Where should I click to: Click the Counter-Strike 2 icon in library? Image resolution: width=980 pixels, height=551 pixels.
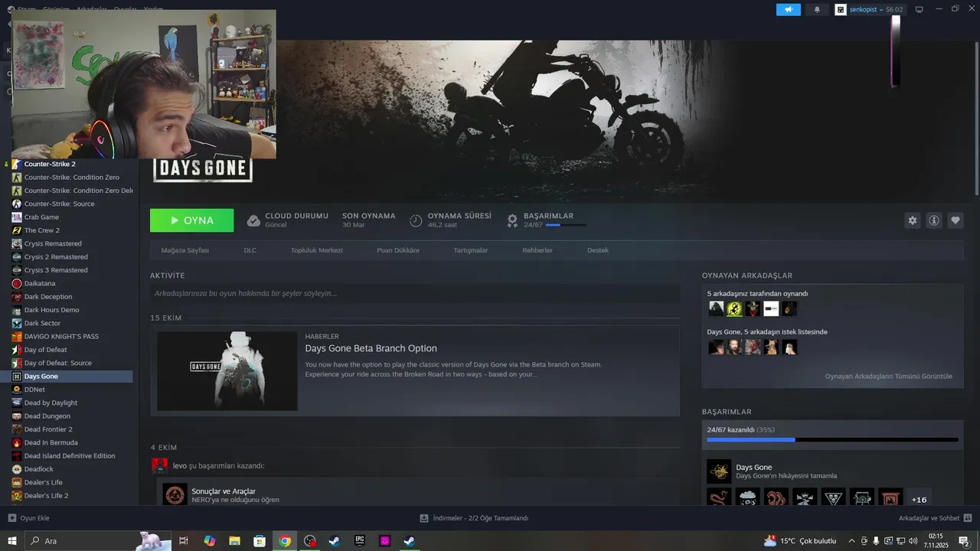coord(17,164)
